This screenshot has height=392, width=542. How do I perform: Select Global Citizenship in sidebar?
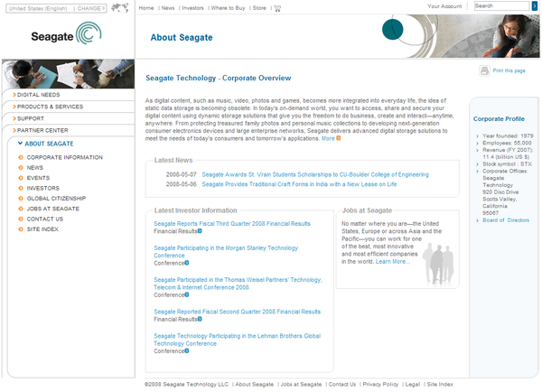point(56,199)
